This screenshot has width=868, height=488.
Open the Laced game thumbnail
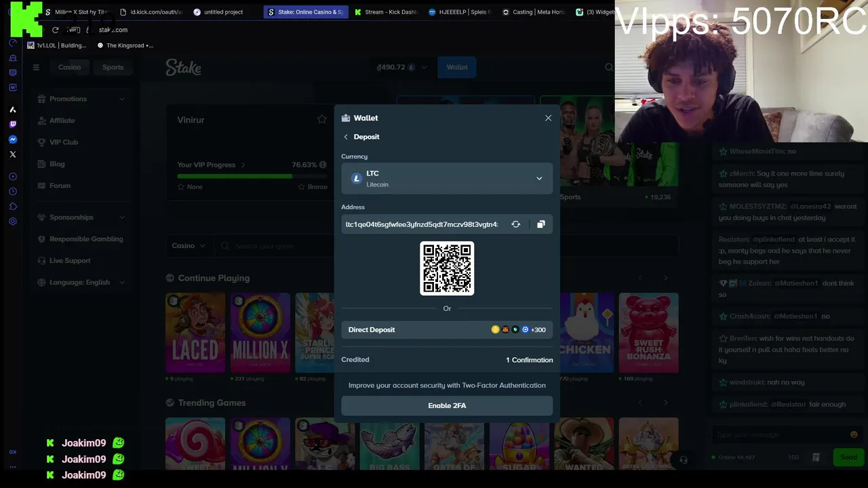pos(195,333)
